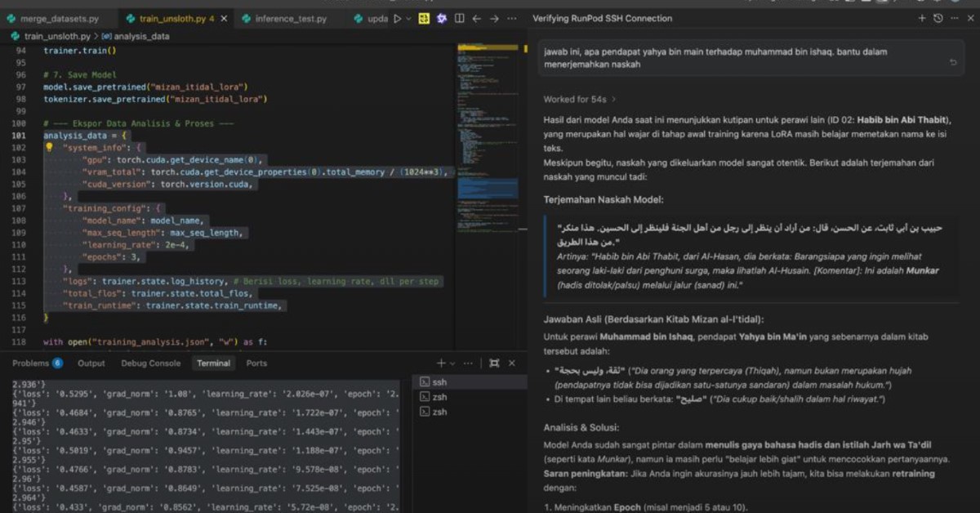
Task: Click analysis_data in the breadcrumb
Action: click(141, 36)
